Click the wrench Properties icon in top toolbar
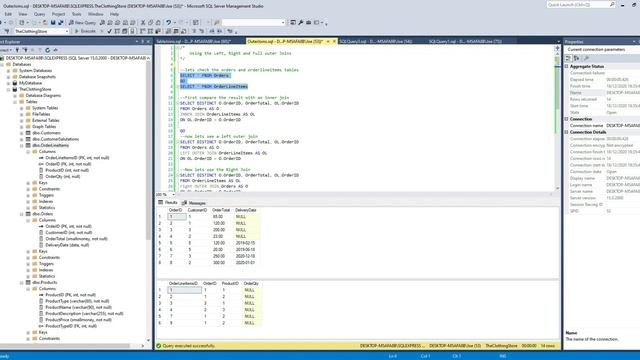 [x=301, y=22]
